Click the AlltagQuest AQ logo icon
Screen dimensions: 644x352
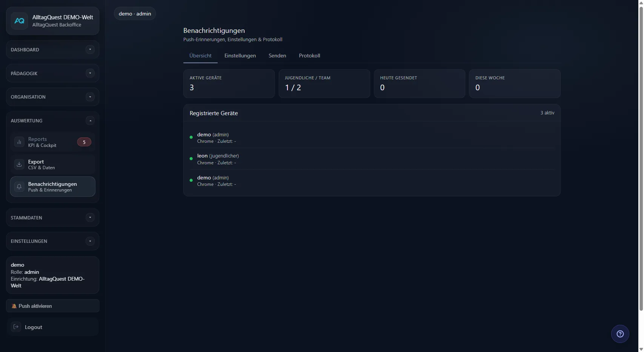point(19,21)
